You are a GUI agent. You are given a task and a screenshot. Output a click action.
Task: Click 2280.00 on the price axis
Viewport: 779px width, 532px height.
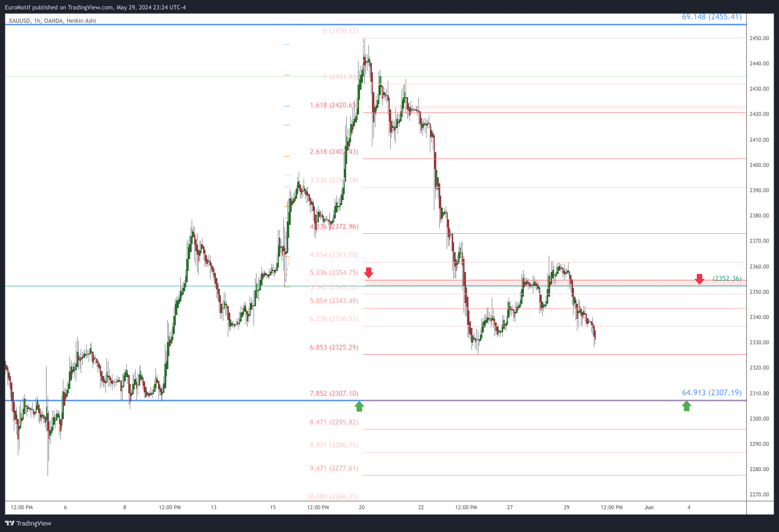[759, 469]
